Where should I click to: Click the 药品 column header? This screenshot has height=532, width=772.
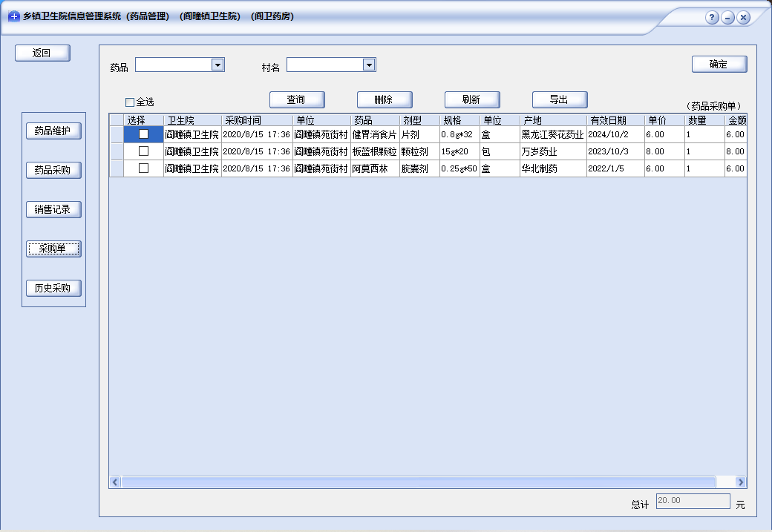click(x=375, y=120)
